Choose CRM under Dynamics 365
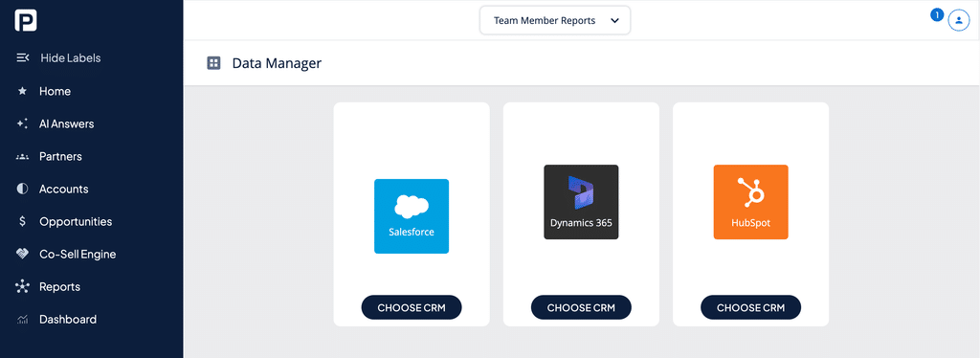 [581, 307]
